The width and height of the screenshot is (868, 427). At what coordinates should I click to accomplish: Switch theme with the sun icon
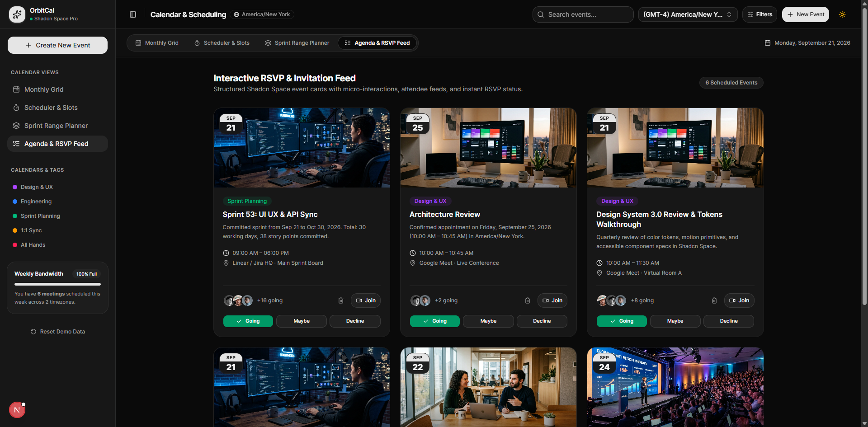(x=842, y=14)
